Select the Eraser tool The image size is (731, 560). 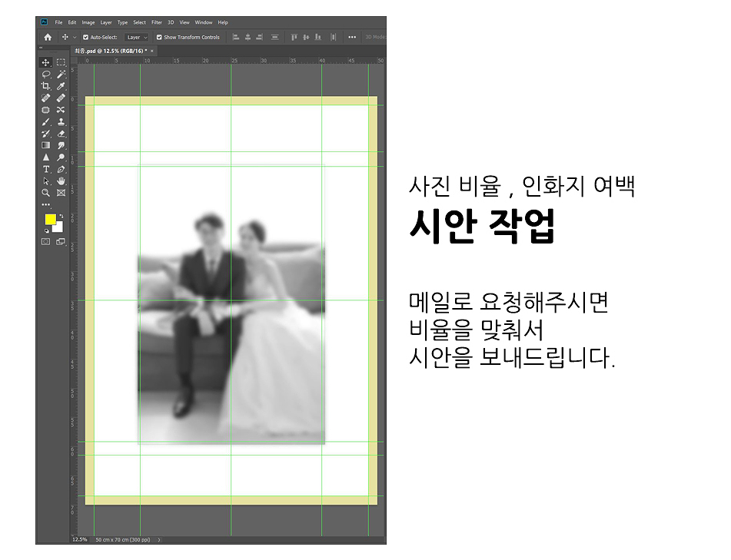[x=61, y=134]
